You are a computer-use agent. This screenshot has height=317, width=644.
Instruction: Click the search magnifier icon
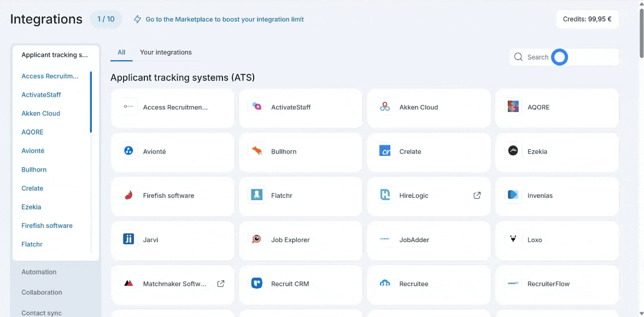coord(518,57)
